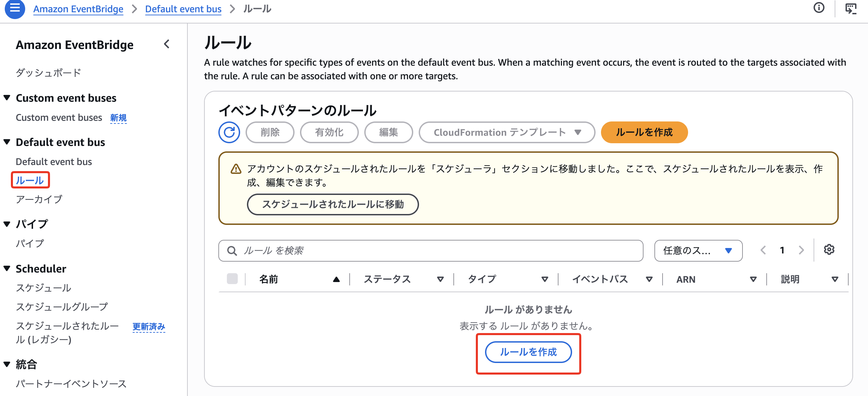Collapse the Custom event buses section
868x396 pixels.
(x=7, y=98)
